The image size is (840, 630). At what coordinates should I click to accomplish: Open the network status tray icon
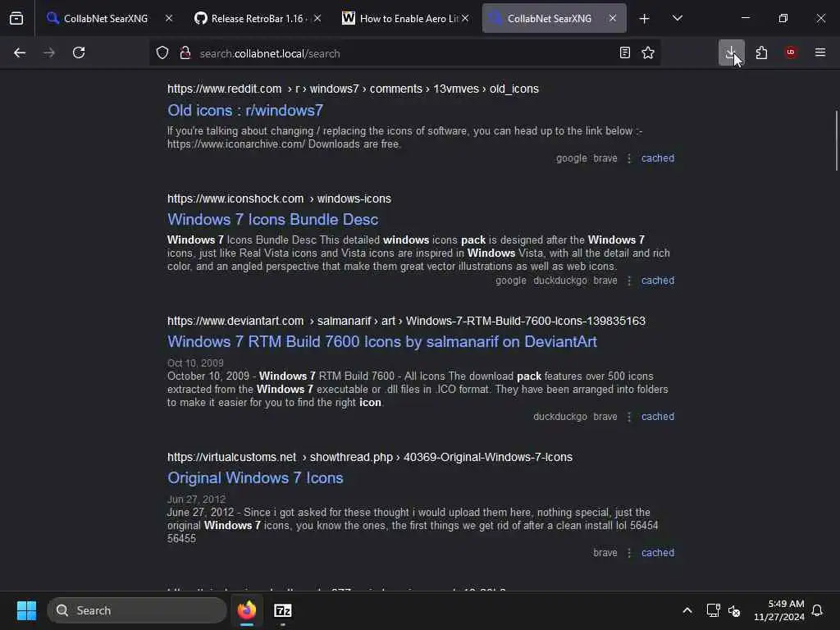713,610
